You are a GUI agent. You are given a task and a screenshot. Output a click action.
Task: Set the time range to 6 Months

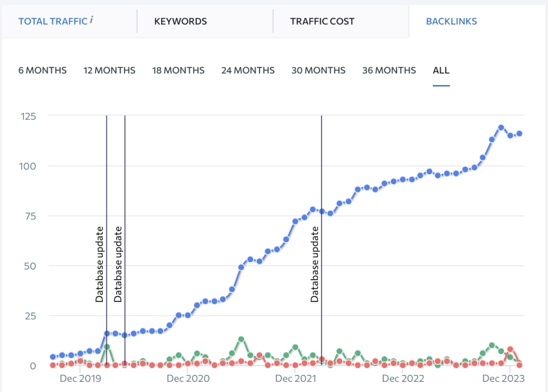pos(42,71)
